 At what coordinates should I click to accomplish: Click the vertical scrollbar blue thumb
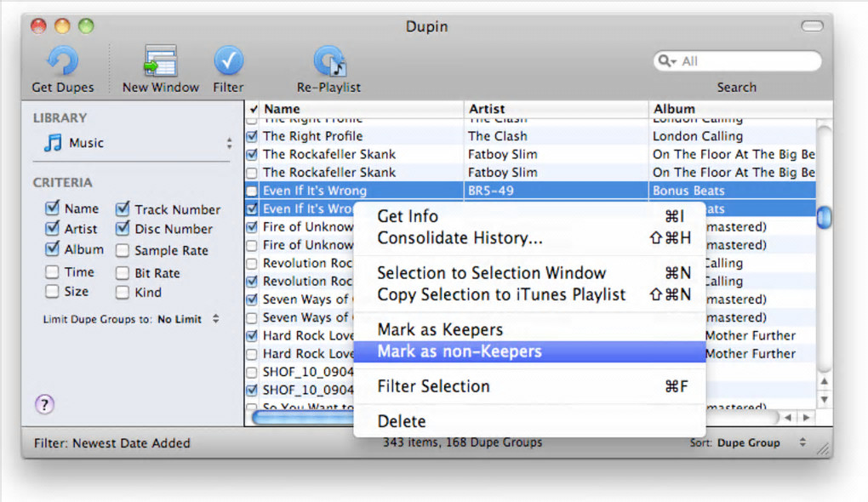[x=825, y=217]
